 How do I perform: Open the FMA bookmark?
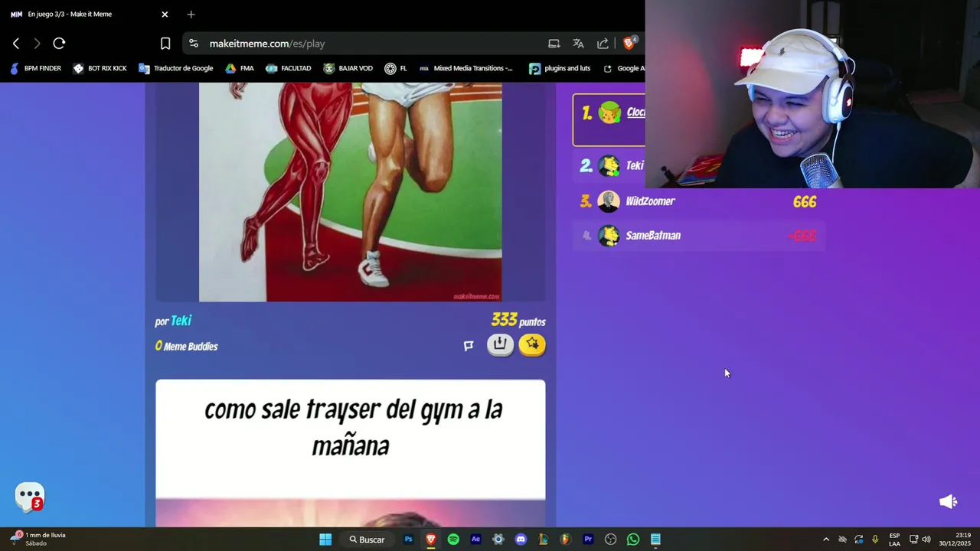[240, 68]
